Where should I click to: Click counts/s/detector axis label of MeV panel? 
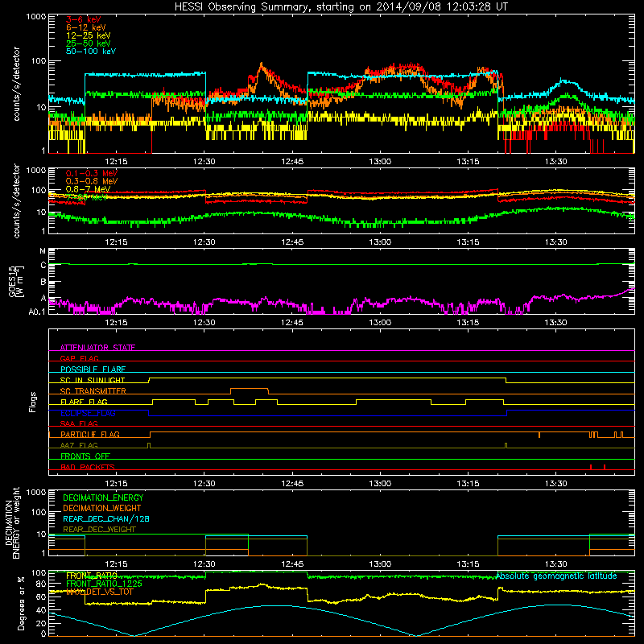[x=16, y=200]
